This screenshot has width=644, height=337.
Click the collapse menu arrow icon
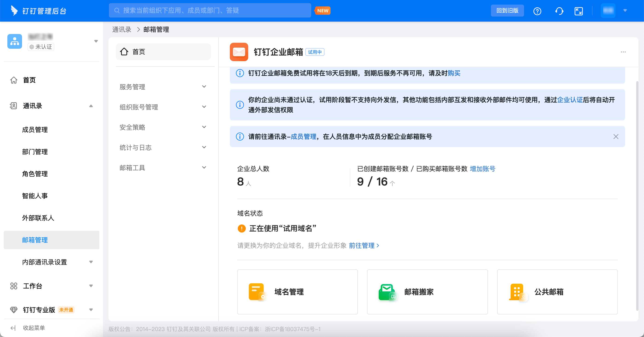pyautogui.click(x=13, y=328)
